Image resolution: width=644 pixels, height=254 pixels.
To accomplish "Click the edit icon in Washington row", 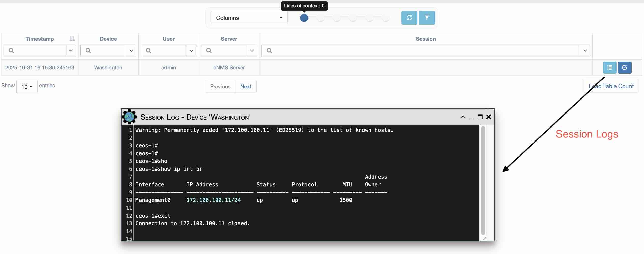I will point(625,67).
